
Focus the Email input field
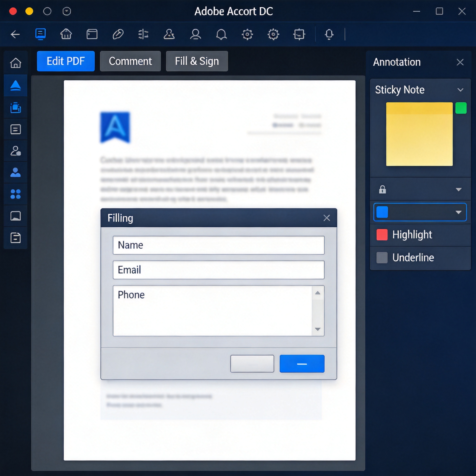[x=218, y=270]
